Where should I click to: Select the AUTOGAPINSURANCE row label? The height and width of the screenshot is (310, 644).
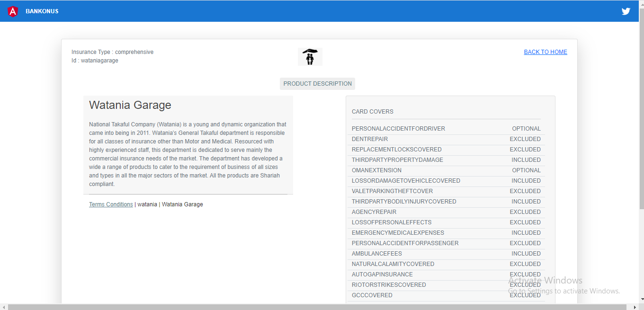click(382, 275)
